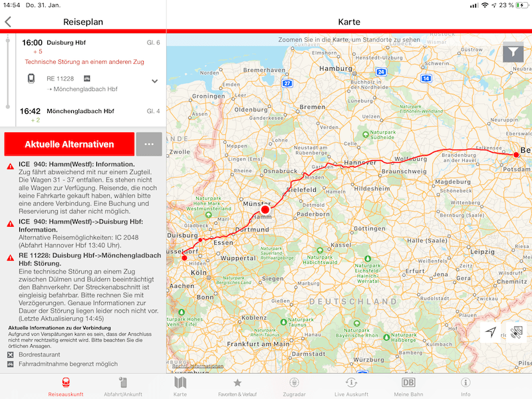Tap the Aktuelle Alternativen button
Screen dimensions: 532x399
[x=69, y=144]
